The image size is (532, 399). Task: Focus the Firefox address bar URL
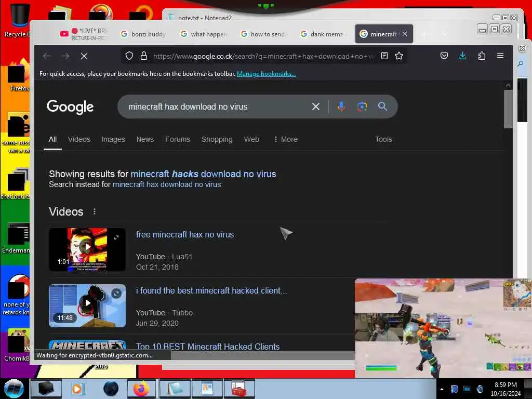pos(263,56)
